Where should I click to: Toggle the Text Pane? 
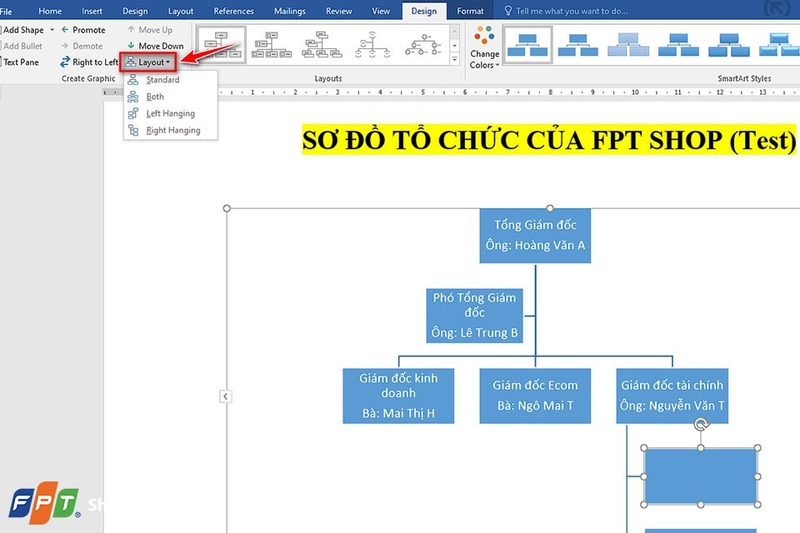tap(20, 62)
